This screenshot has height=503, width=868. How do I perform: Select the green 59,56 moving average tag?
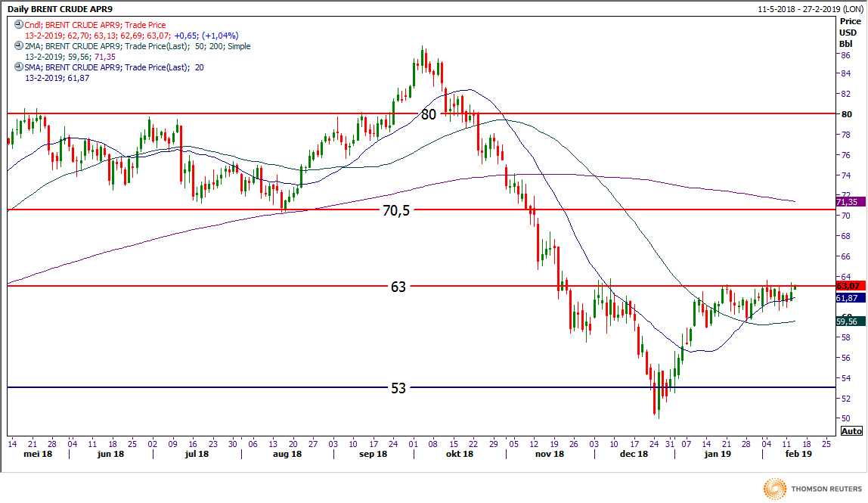[848, 321]
